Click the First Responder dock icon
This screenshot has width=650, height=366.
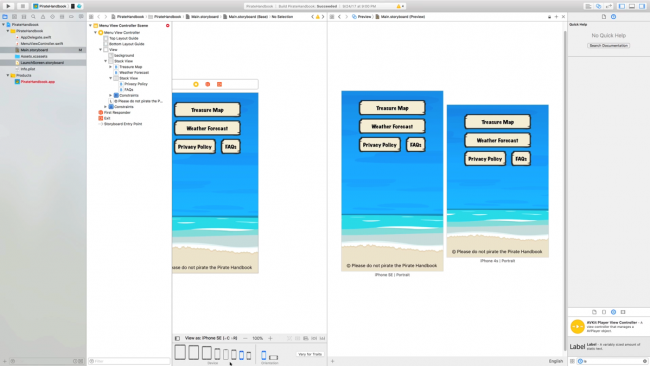[x=208, y=85]
